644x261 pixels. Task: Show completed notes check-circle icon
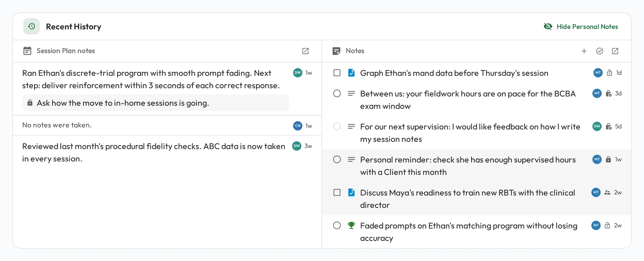[x=600, y=51]
